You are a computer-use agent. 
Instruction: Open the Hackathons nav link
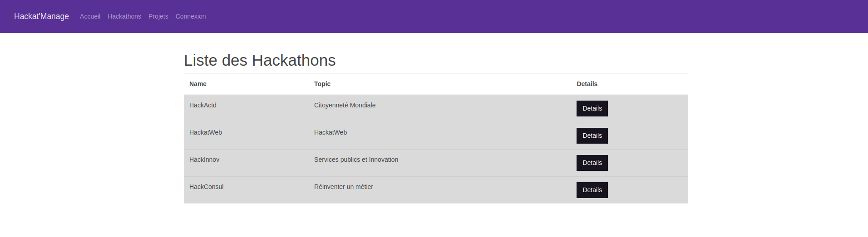tap(124, 16)
